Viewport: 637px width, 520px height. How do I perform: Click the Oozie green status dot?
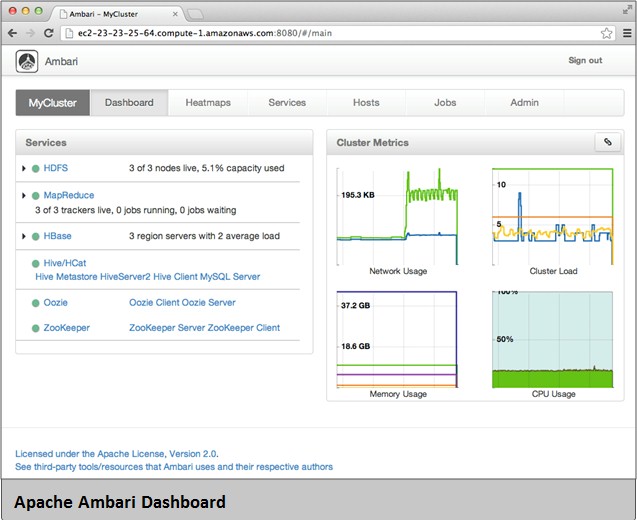click(x=36, y=303)
